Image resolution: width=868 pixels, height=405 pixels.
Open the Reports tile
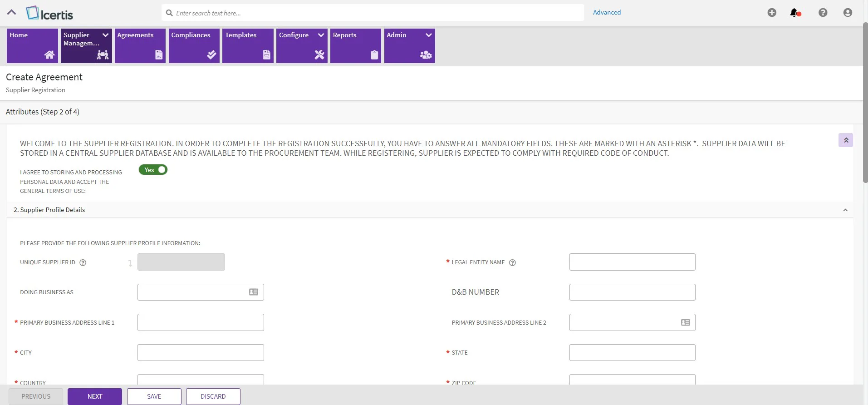[356, 46]
